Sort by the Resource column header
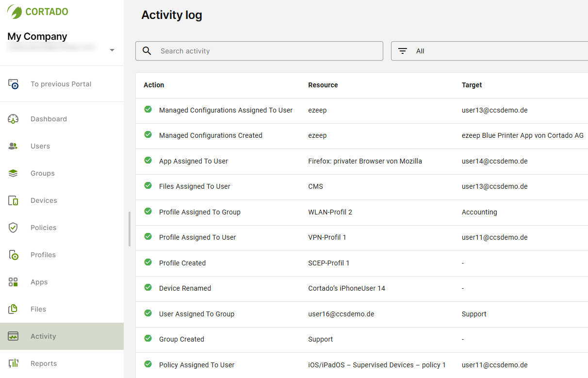Screen dimensions: 588x378 [323, 85]
